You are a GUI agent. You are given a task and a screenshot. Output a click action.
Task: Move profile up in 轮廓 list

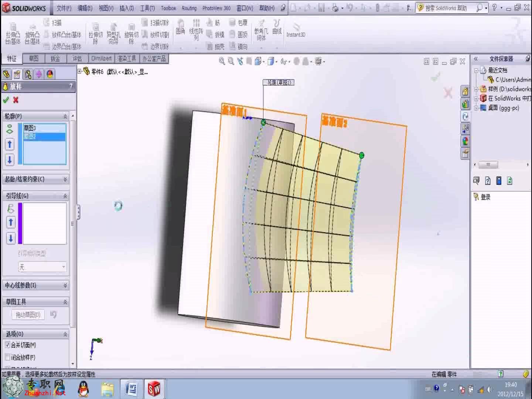[10, 144]
